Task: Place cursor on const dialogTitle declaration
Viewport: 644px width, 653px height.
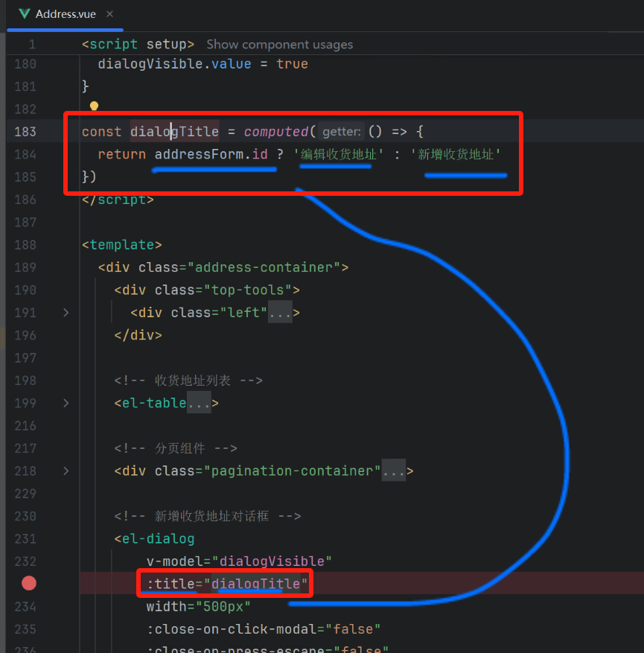Action: click(150, 132)
